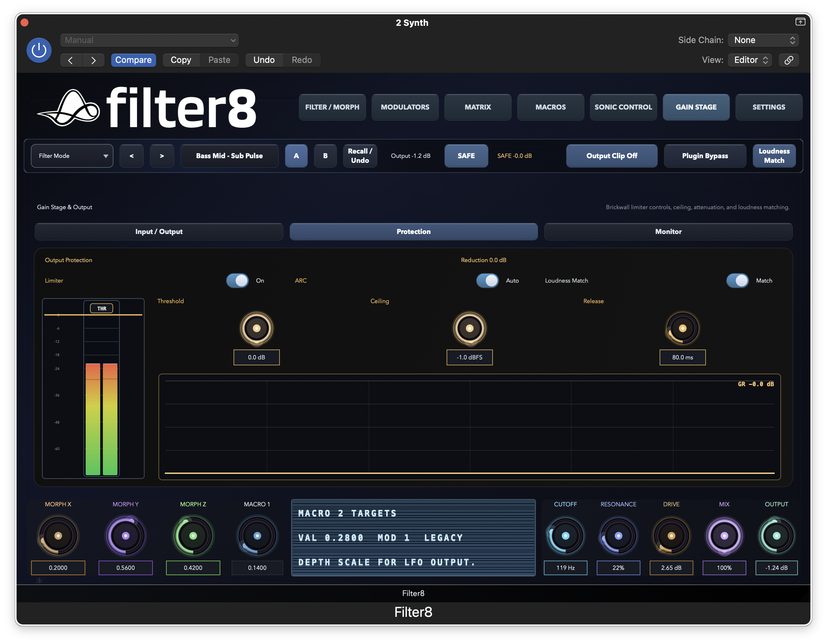This screenshot has height=644, width=827.
Task: Open the View Editor dropdown
Action: pos(750,60)
